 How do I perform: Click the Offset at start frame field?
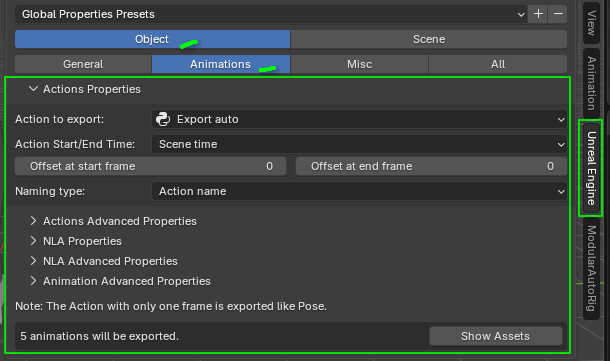[x=151, y=166]
